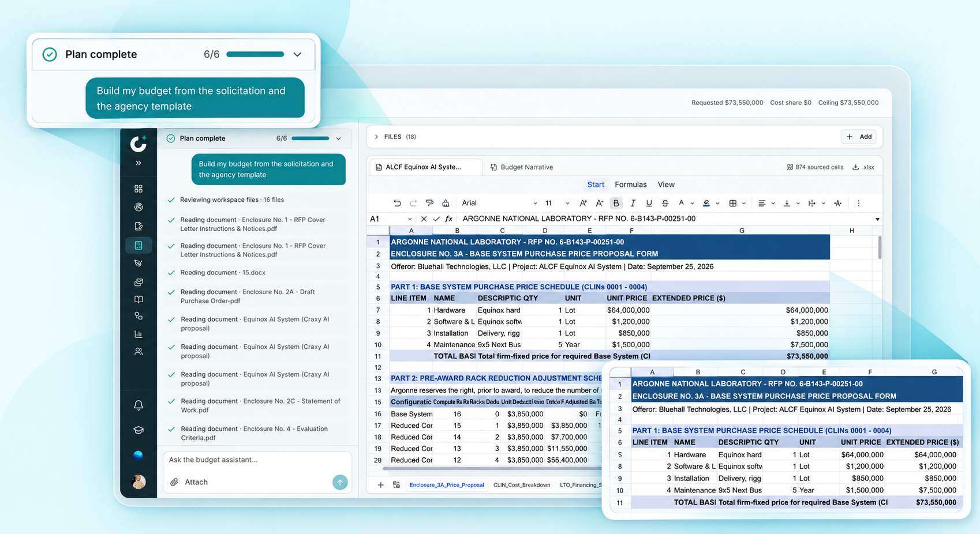Click the clear formatting eraser icon

click(446, 203)
